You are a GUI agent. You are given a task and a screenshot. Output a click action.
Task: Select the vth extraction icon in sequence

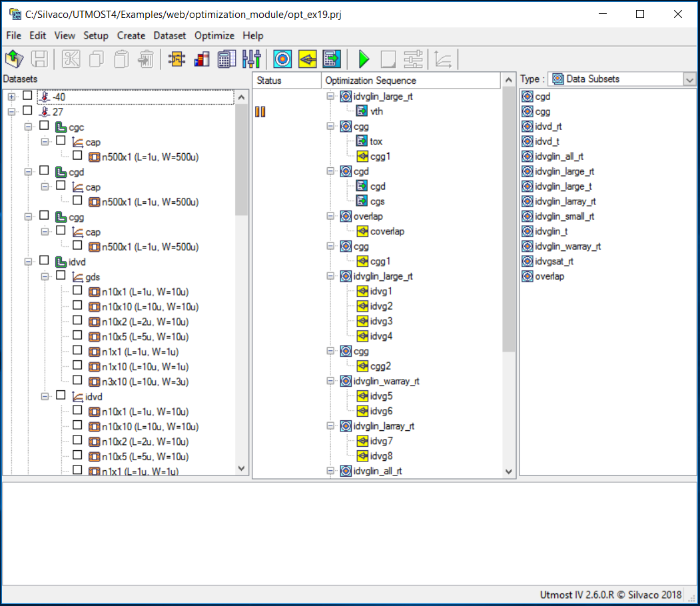click(x=362, y=111)
